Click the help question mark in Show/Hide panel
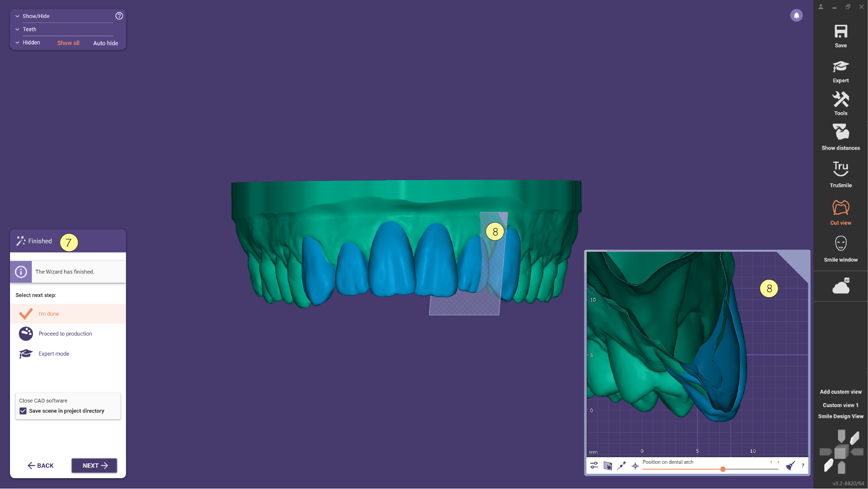 (x=119, y=16)
